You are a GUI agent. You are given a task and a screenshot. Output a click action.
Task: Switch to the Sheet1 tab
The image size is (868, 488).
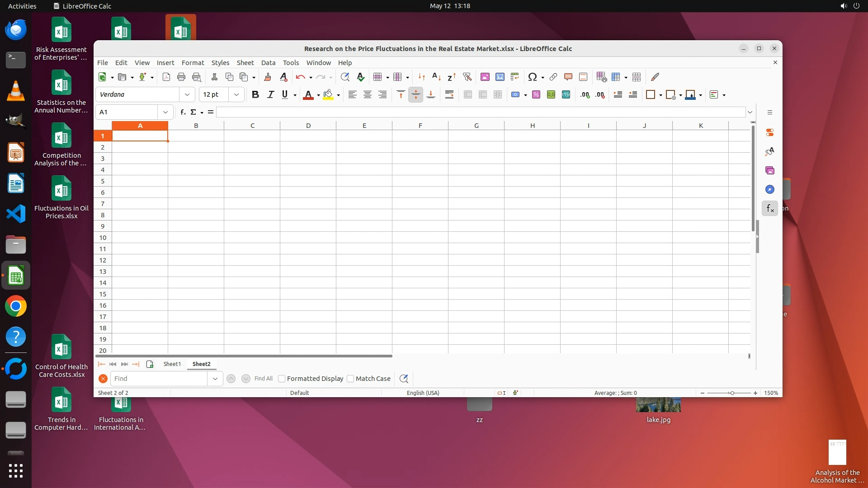[x=172, y=364]
